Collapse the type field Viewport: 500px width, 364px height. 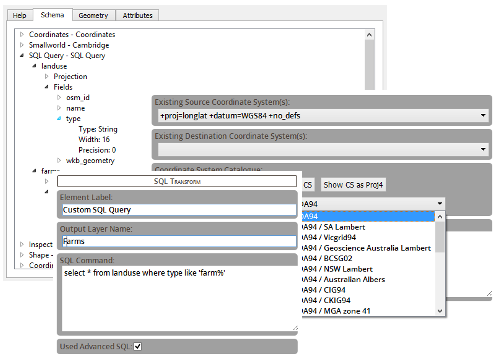click(59, 118)
